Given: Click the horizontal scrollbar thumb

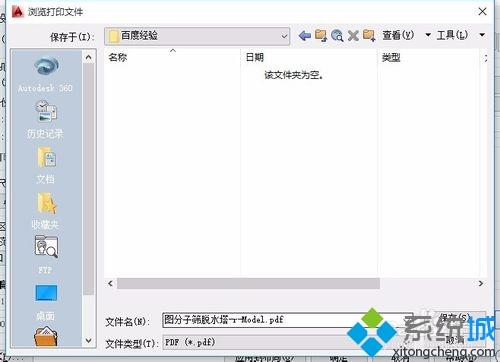Looking at the screenshot, I should (248, 283).
